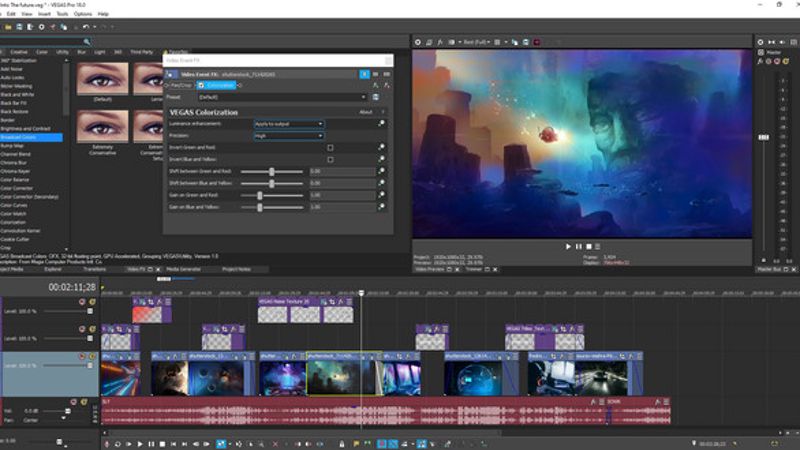The height and width of the screenshot is (450, 800).
Task: Expand the Undo history dropdown arrow
Action: [94, 27]
